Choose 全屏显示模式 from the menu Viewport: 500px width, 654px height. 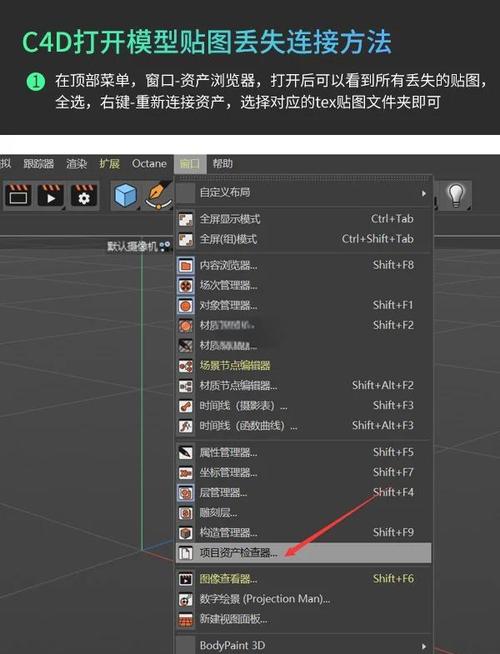(303, 219)
